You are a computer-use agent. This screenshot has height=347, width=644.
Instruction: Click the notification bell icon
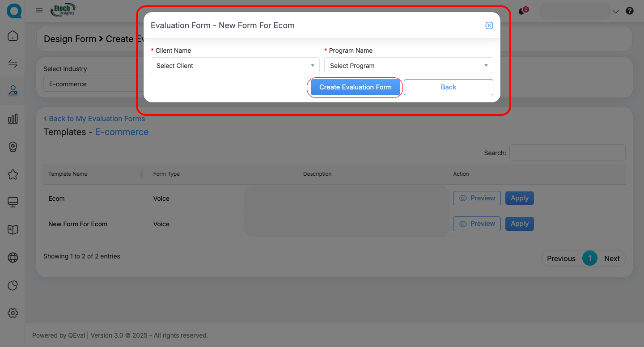(521, 11)
